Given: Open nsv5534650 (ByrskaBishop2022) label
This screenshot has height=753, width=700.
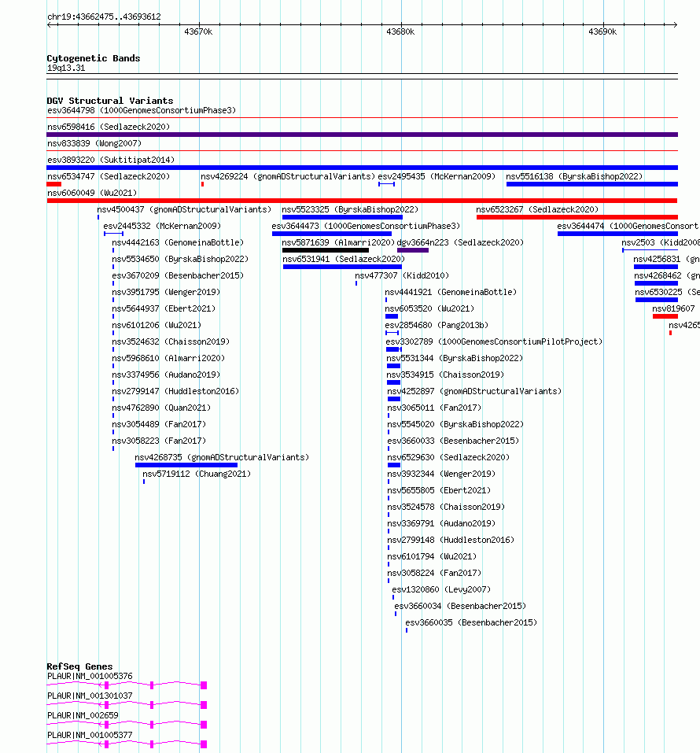Looking at the screenshot, I should 180,260.
